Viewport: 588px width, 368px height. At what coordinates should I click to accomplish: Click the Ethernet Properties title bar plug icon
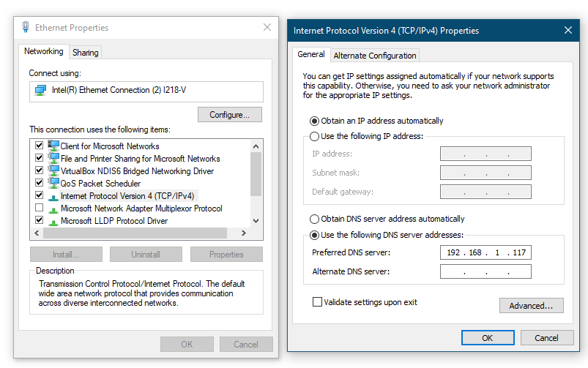pos(26,27)
